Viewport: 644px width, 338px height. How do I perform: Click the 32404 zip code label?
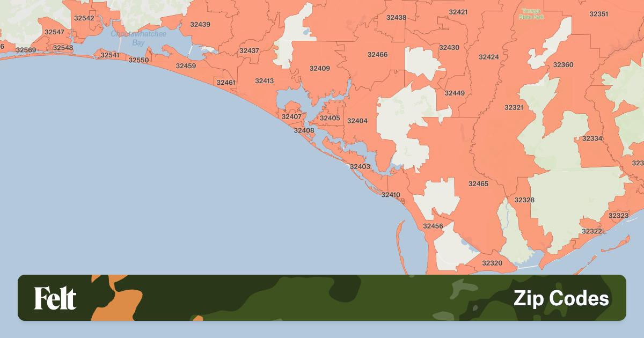pos(357,121)
